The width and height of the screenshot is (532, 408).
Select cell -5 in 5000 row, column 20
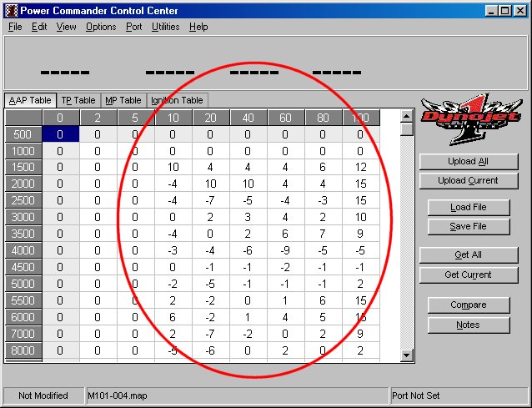coord(210,284)
